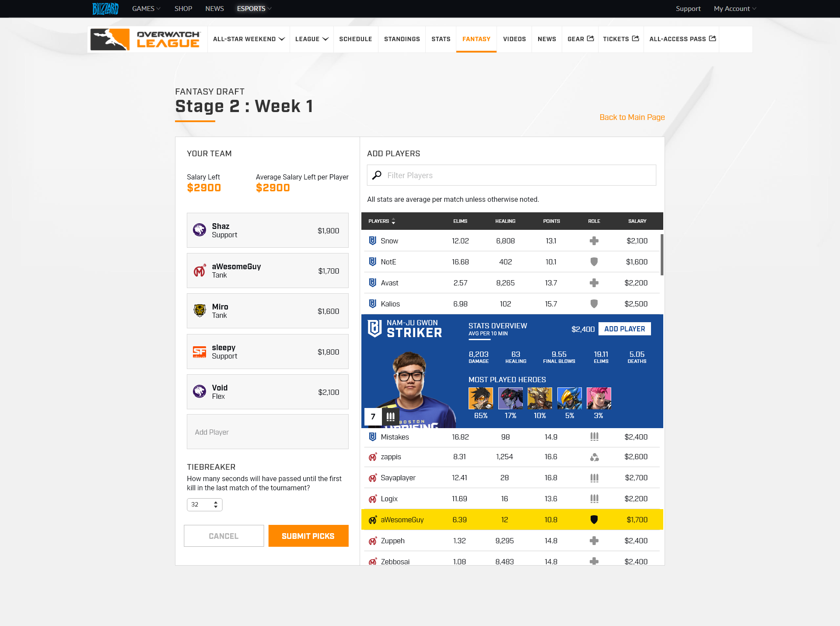Image resolution: width=840 pixels, height=626 pixels.
Task: Open the ALL-STAR WEEKEND dropdown
Action: tap(248, 39)
